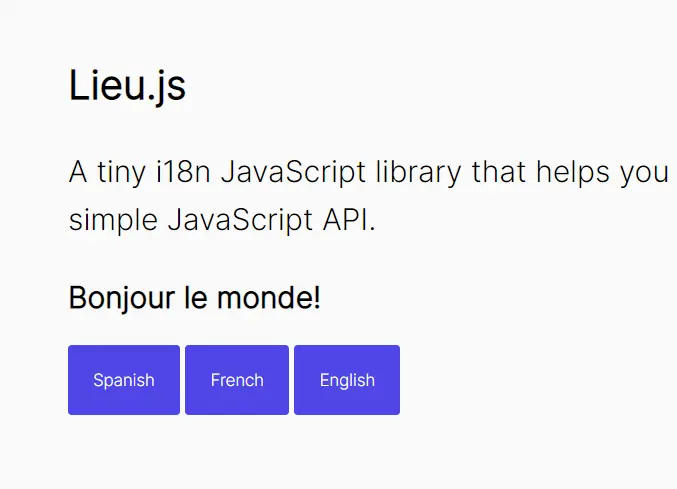Screen dimensions: 677x489
Task: Switch language with the Spanish button
Action: click(124, 380)
